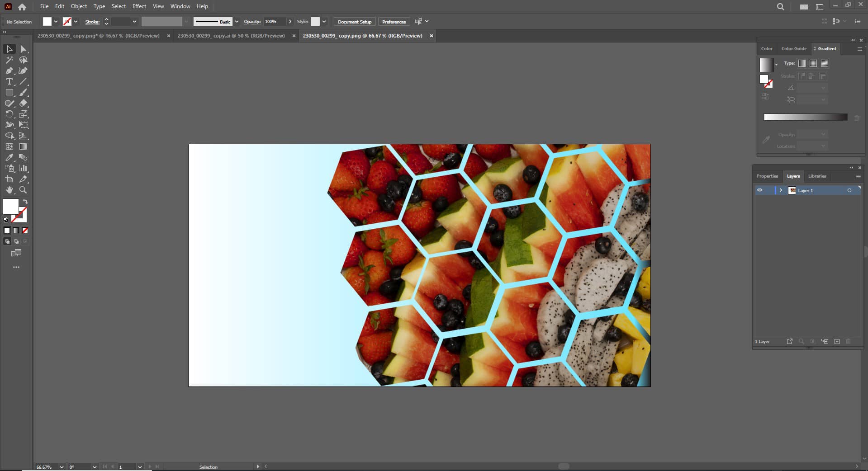868x471 pixels.
Task: Open the Preferences dialog
Action: pos(394,21)
